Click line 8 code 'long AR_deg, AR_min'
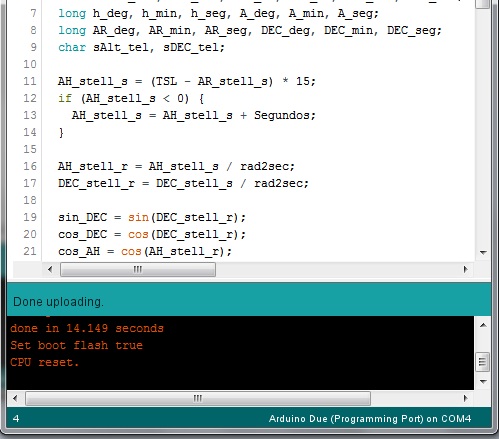 click(x=127, y=30)
